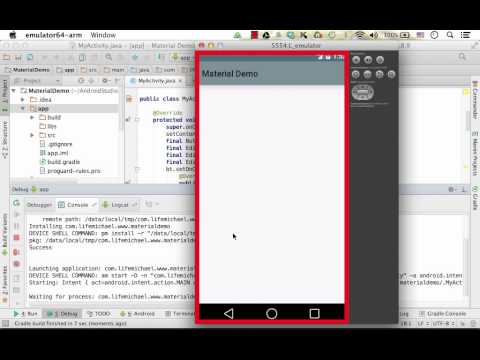
Task: Stop the debug session with red square
Action: point(16,238)
